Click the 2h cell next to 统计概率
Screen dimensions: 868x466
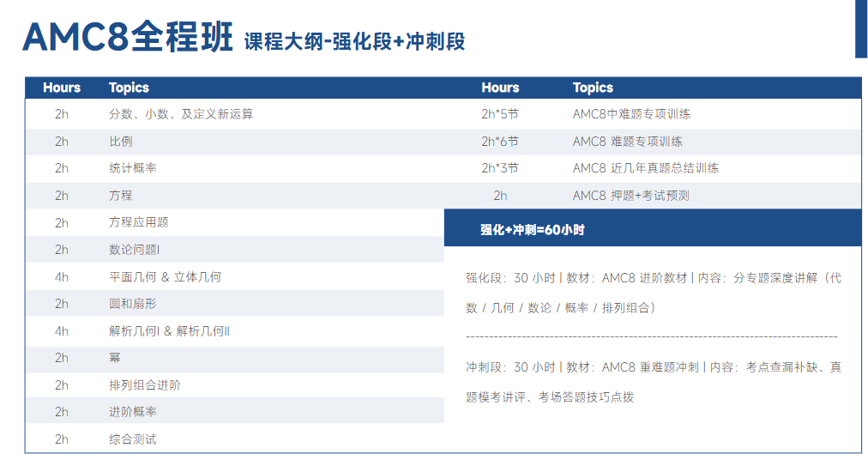coord(62,168)
